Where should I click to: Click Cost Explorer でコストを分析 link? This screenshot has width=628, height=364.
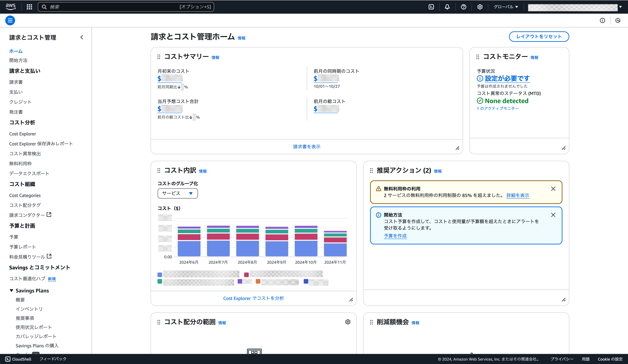click(x=253, y=298)
